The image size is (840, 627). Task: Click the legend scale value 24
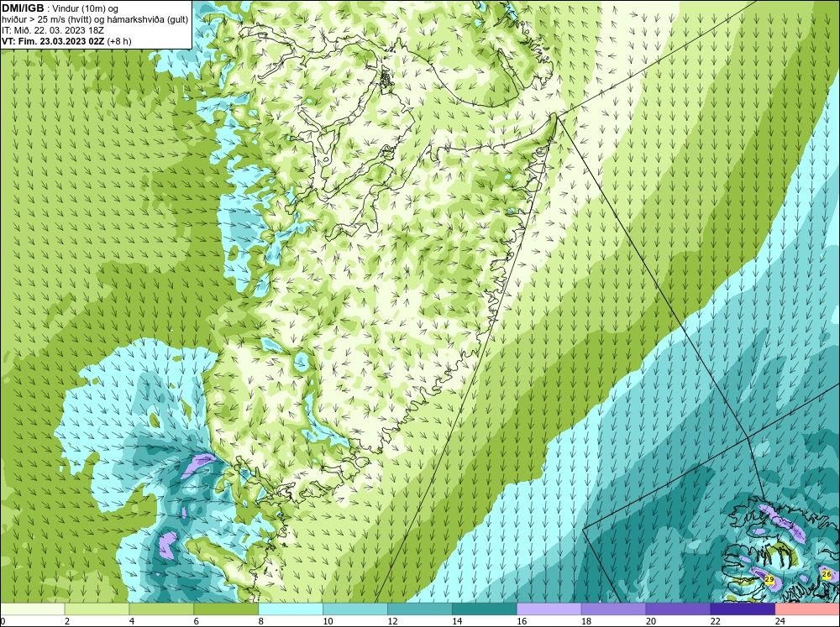(x=780, y=621)
